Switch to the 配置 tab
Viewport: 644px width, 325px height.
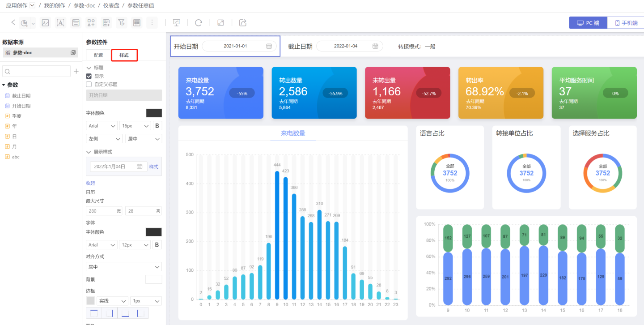[98, 55]
